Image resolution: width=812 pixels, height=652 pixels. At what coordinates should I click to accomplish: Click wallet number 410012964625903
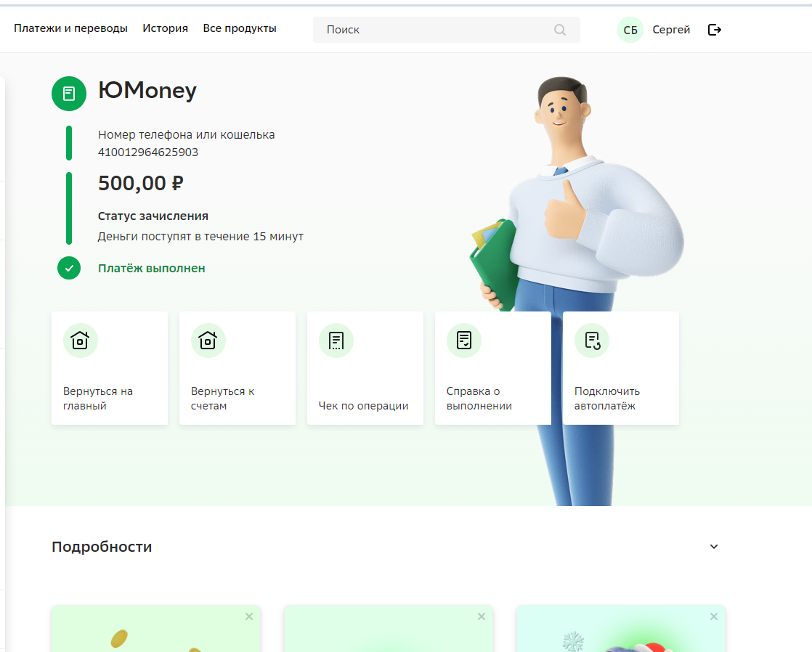pos(148,152)
